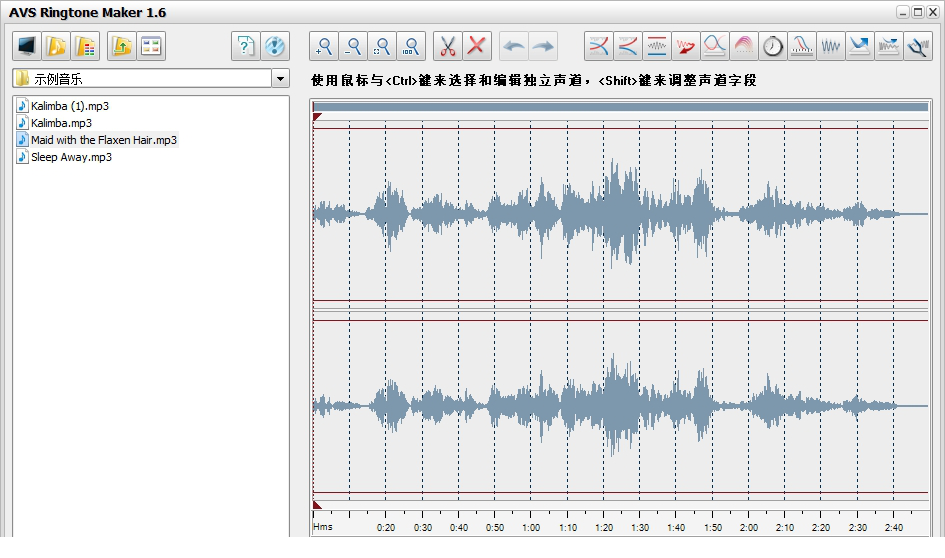Apply the red waveform reverse arrow effect
The width and height of the screenshot is (945, 558).
[x=686, y=46]
